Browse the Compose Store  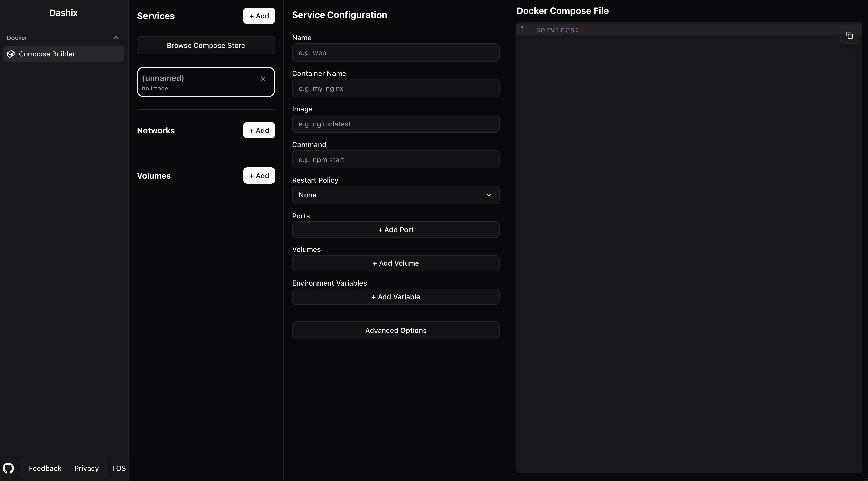[206, 46]
